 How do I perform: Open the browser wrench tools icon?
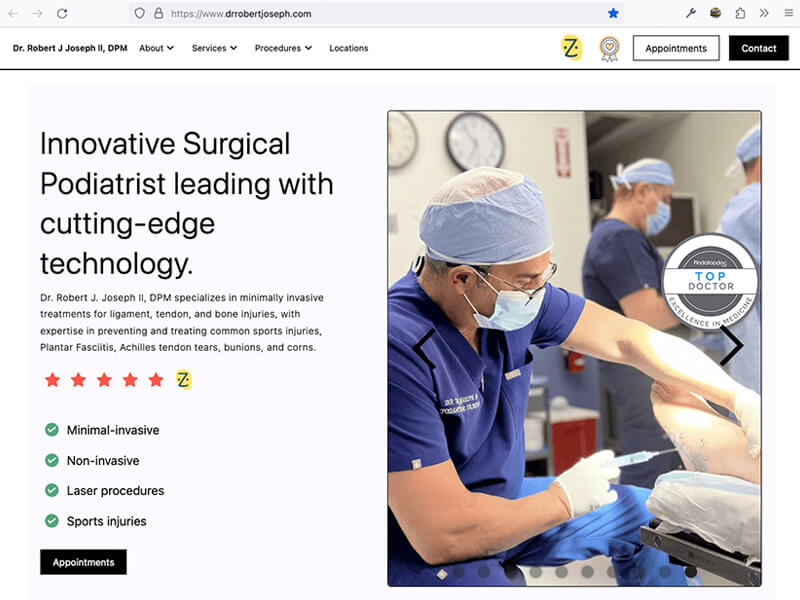(691, 14)
